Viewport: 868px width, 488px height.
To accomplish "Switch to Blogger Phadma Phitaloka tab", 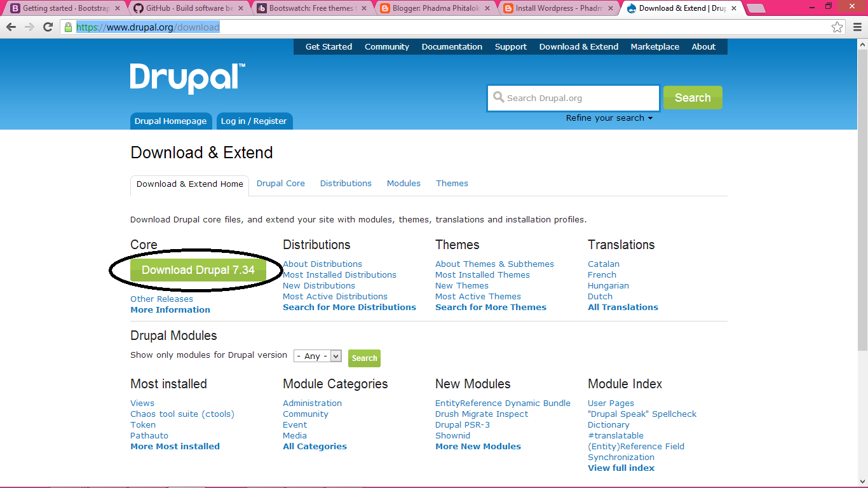I will pos(431,8).
